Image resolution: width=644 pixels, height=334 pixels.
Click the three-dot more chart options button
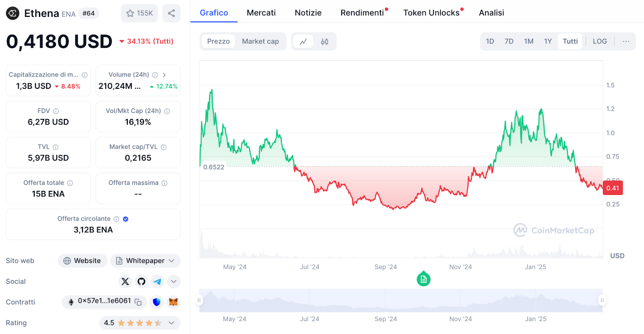coord(626,41)
